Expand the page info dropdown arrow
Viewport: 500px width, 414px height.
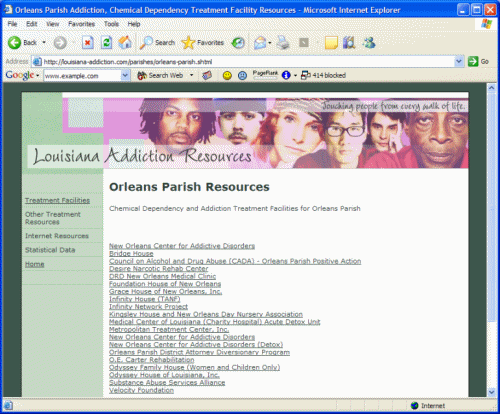pyautogui.click(x=295, y=76)
